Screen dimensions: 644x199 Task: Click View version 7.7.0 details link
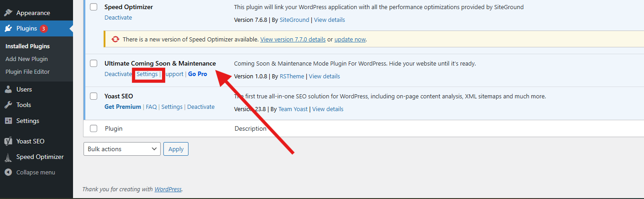click(293, 39)
